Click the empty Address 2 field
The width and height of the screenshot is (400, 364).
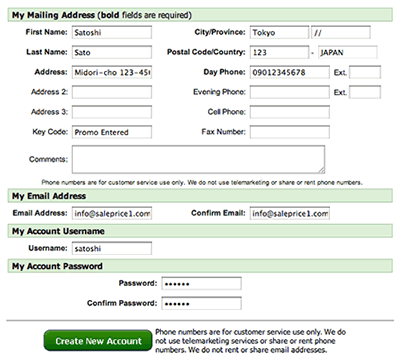point(112,92)
